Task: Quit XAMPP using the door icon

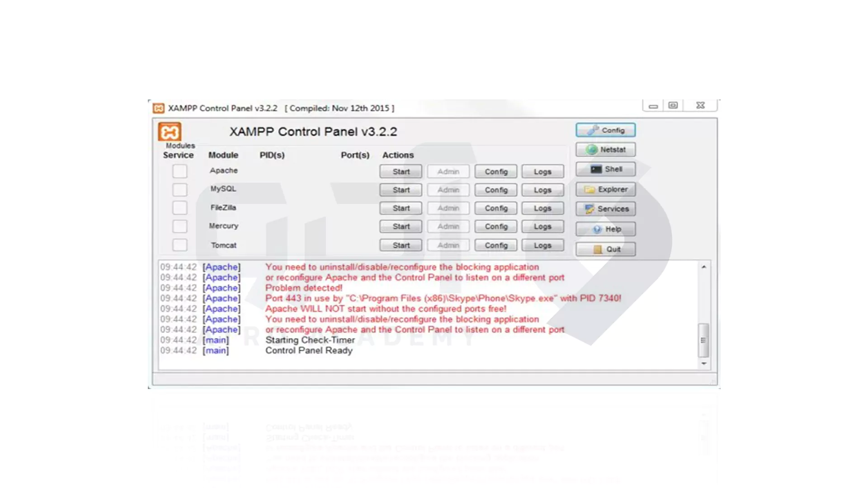Action: coord(605,249)
